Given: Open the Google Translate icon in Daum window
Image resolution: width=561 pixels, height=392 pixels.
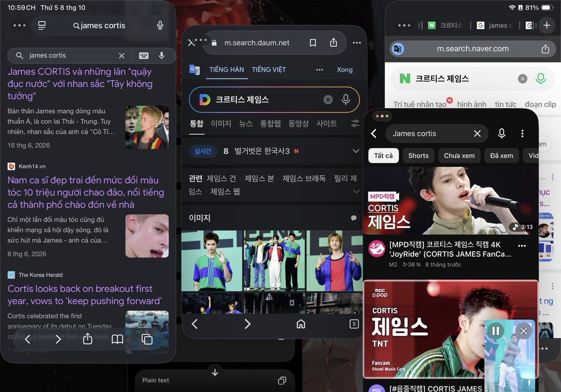Looking at the screenshot, I should pos(194,69).
